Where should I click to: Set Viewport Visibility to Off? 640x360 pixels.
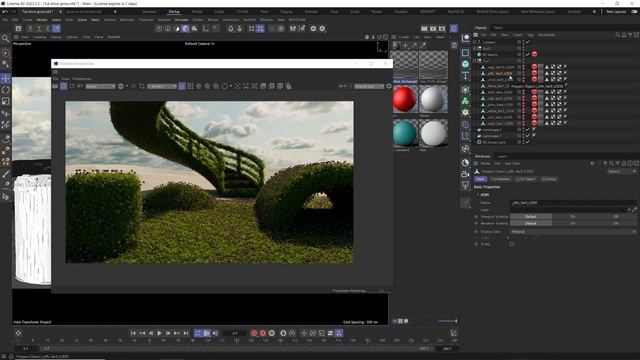[x=615, y=217]
